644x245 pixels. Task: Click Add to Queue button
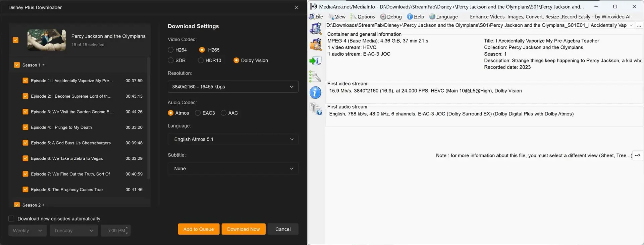tap(199, 229)
